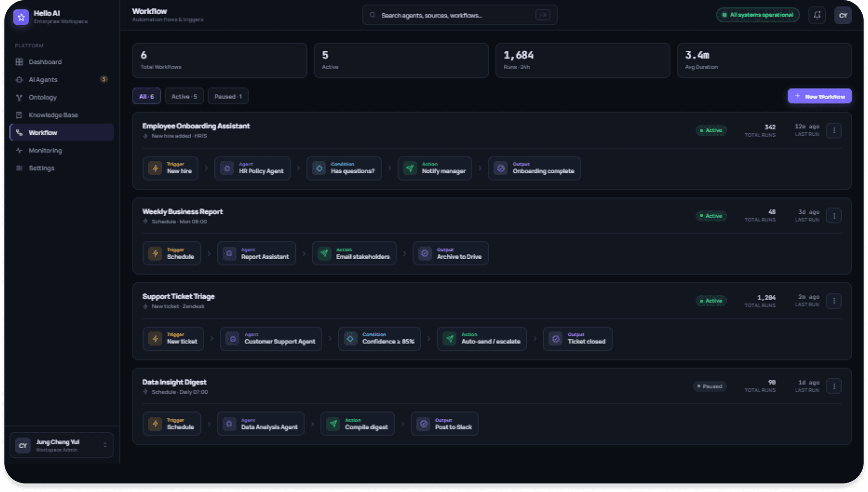868x492 pixels.
Task: Open the Monitoring pulse icon
Action: click(x=19, y=151)
